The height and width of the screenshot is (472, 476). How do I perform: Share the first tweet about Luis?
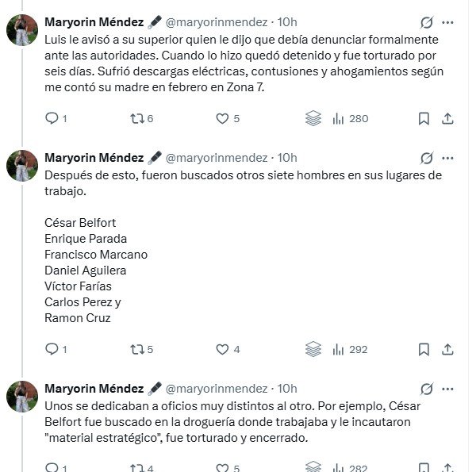click(447, 118)
